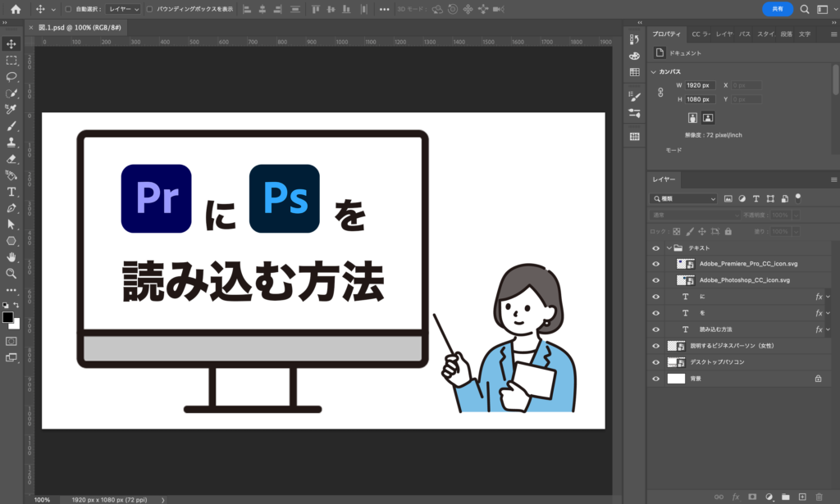Toggle Quick Mask mode icon
Viewport: 840px width, 504px height.
[x=11, y=342]
